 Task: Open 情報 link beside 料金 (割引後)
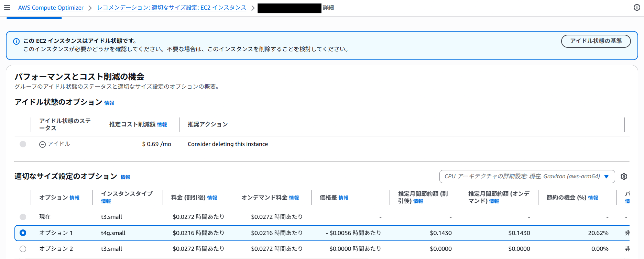pos(212,198)
